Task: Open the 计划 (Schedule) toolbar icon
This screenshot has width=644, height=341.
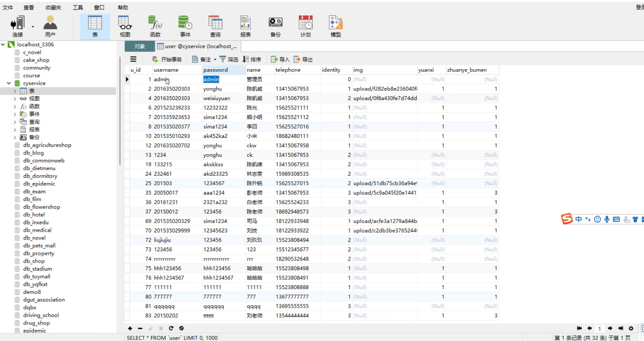Action: [305, 26]
